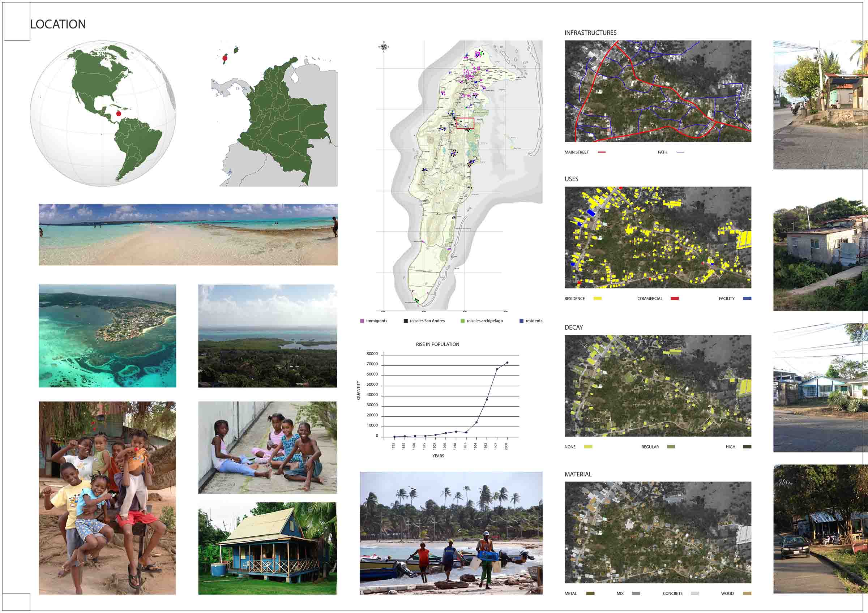The width and height of the screenshot is (868, 613).
Task: Click the red study-area rectangle on the island map
Action: [465, 123]
